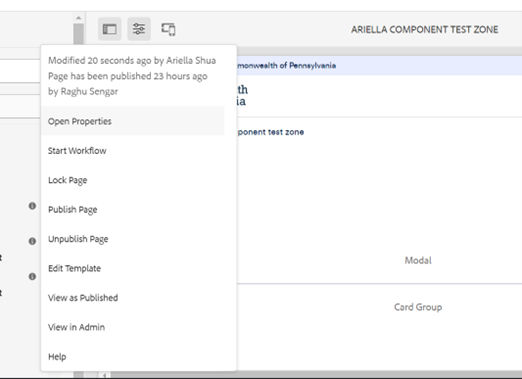Click the Modal component placeholder
This screenshot has height=379, width=522.
pos(418,260)
